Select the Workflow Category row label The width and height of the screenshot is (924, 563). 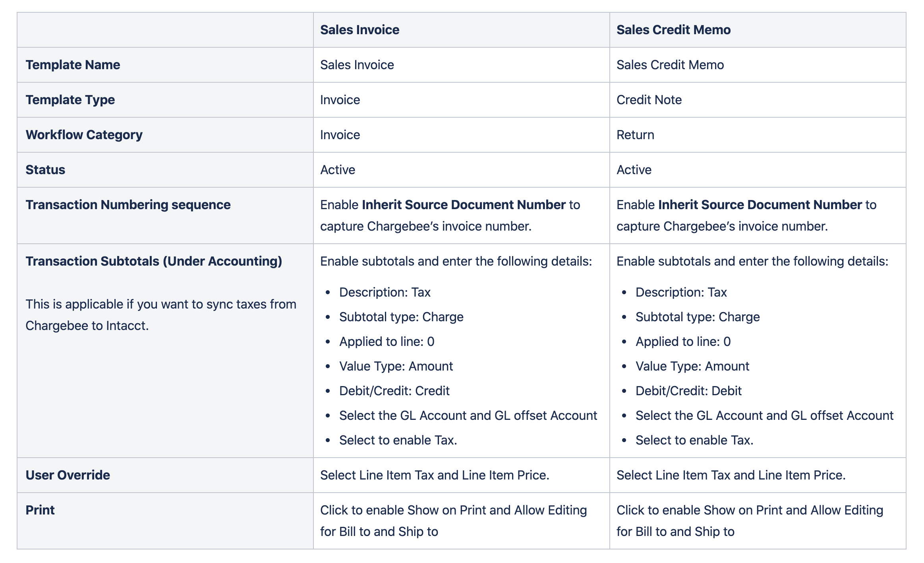pyautogui.click(x=84, y=135)
